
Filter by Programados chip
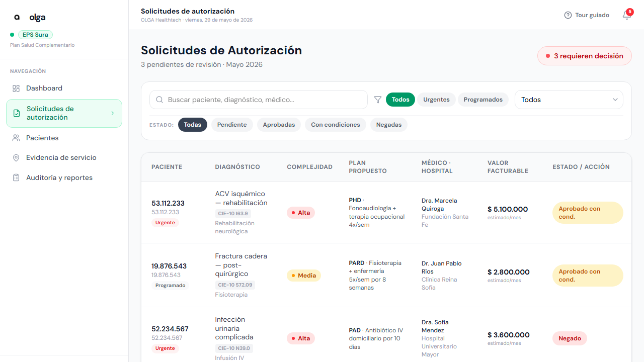tap(483, 100)
